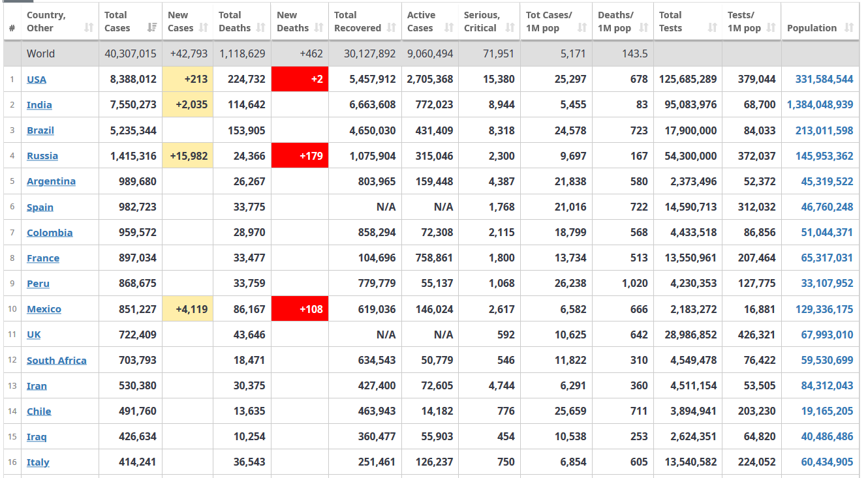Click Total Tests sort icon
Viewport: 868px width, 478px height.
point(713,28)
